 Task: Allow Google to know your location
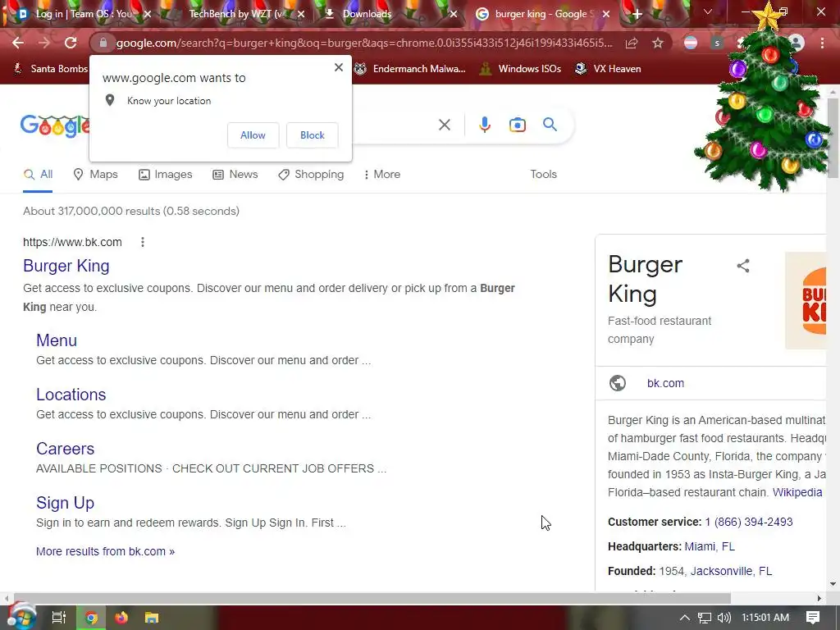[253, 135]
